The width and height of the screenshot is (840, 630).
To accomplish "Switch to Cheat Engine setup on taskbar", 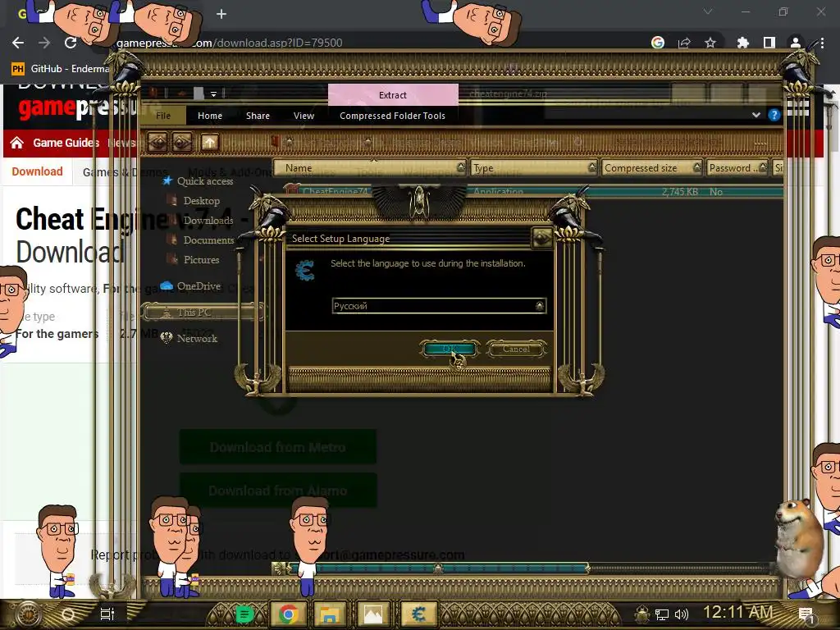I will tap(418, 614).
